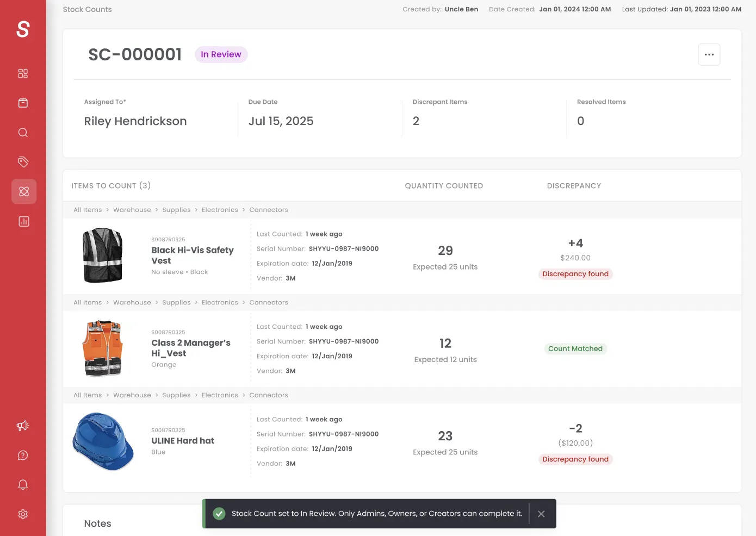Open the Black Hi-Vis Safety Vest item name
Image resolution: width=756 pixels, height=536 pixels.
click(x=193, y=255)
